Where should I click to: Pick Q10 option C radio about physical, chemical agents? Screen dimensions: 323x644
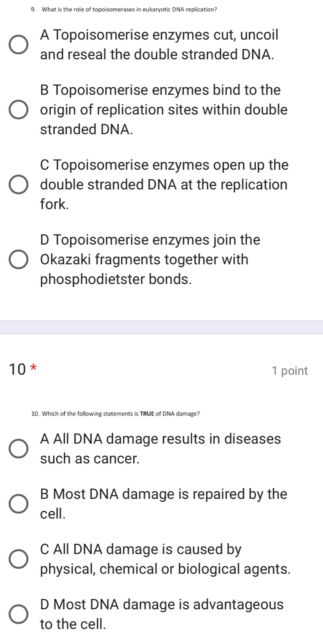(x=19, y=559)
